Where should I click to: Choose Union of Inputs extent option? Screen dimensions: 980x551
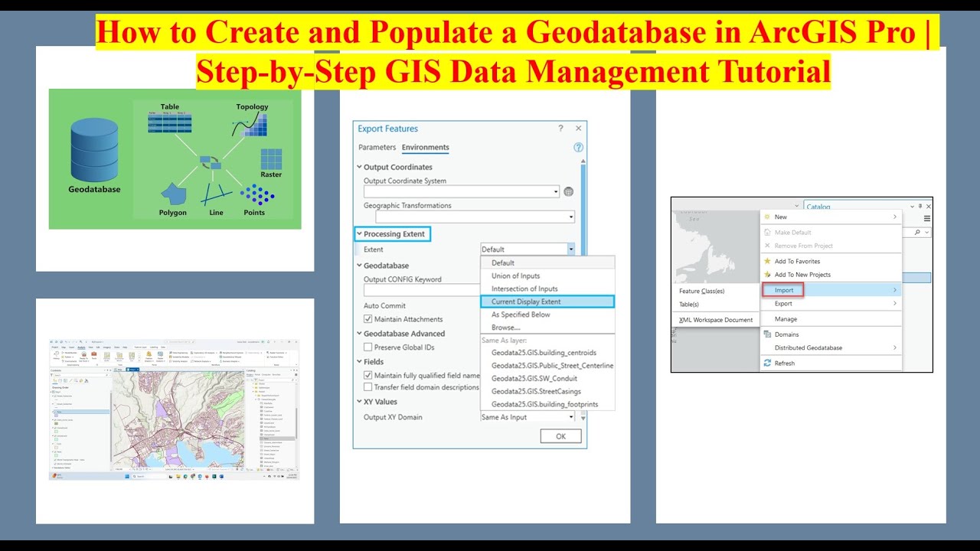tap(547, 275)
